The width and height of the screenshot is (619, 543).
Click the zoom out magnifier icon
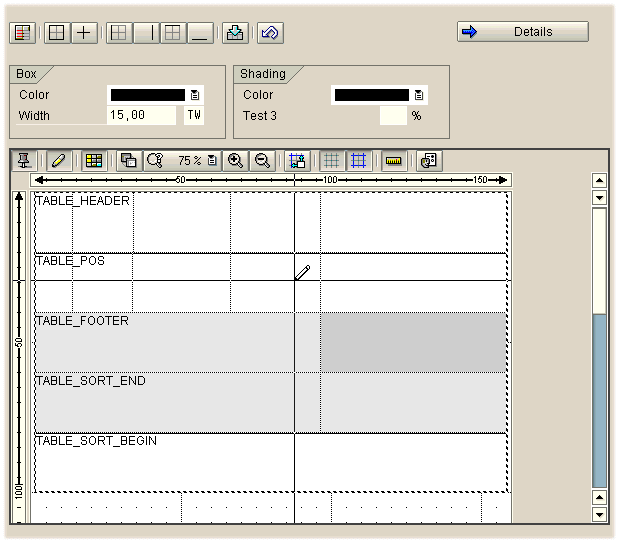[x=261, y=160]
